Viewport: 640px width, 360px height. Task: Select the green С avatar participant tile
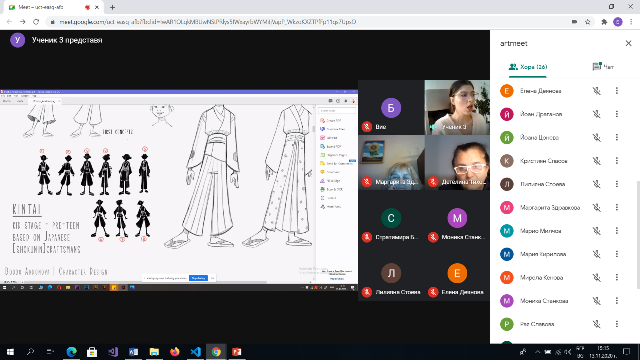pyautogui.click(x=391, y=218)
